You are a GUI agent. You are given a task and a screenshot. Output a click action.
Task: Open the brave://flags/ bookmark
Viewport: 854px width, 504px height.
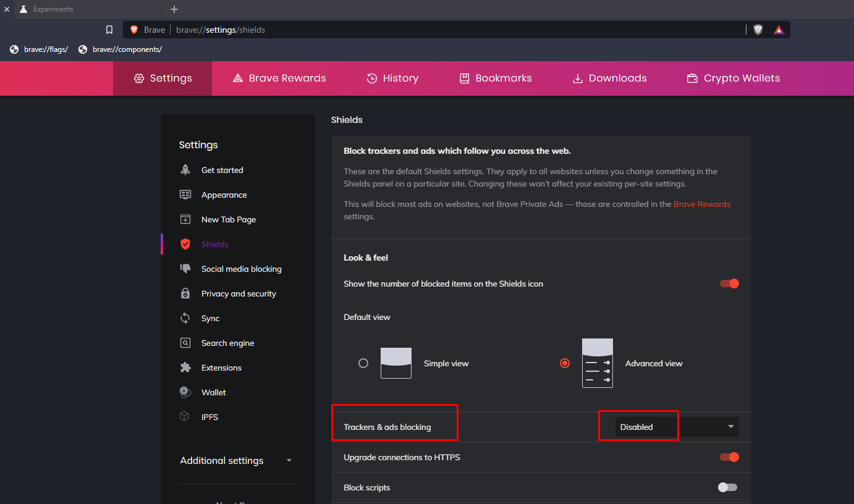39,49
